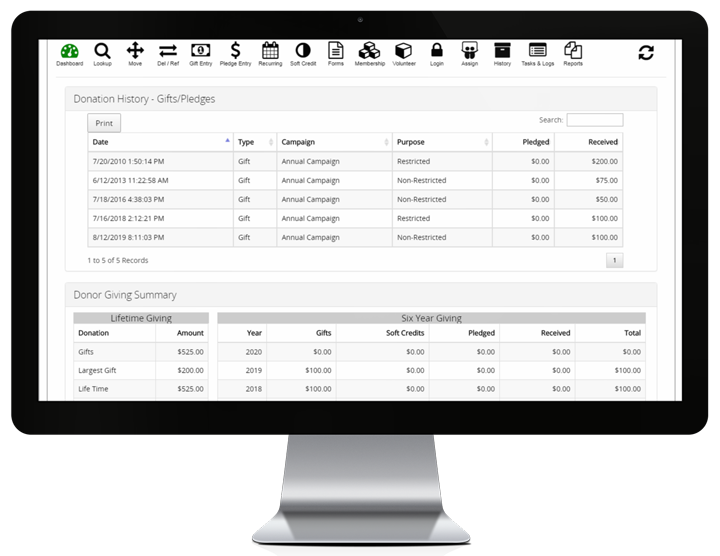Screen dimensions: 720x556
Task: Click the Life Time row label
Action: [93, 389]
